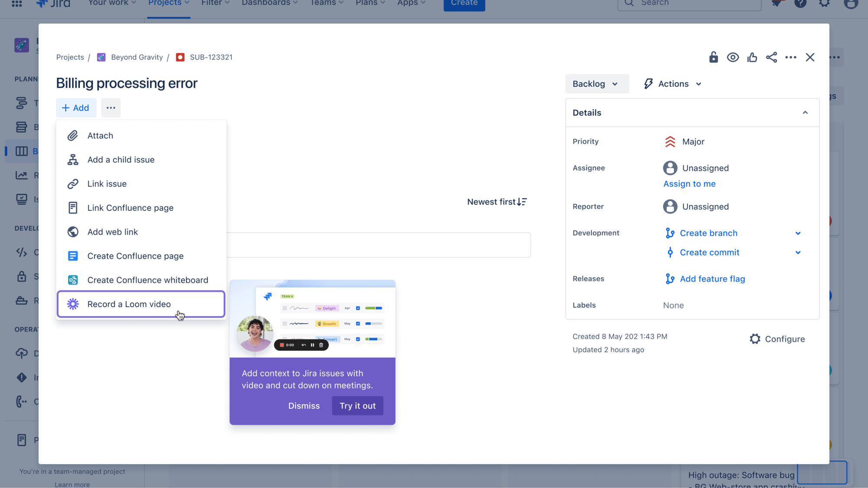868x488 pixels.
Task: Dismiss the Loom promo card
Action: coord(304,406)
